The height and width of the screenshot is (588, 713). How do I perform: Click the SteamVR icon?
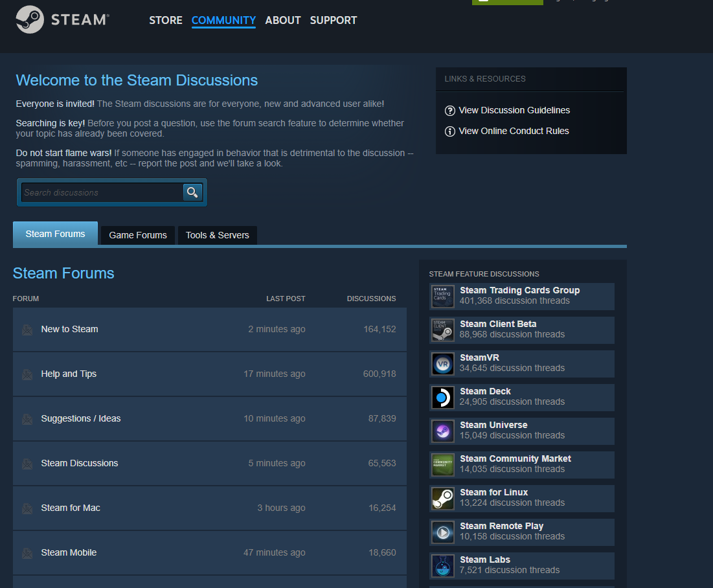443,364
